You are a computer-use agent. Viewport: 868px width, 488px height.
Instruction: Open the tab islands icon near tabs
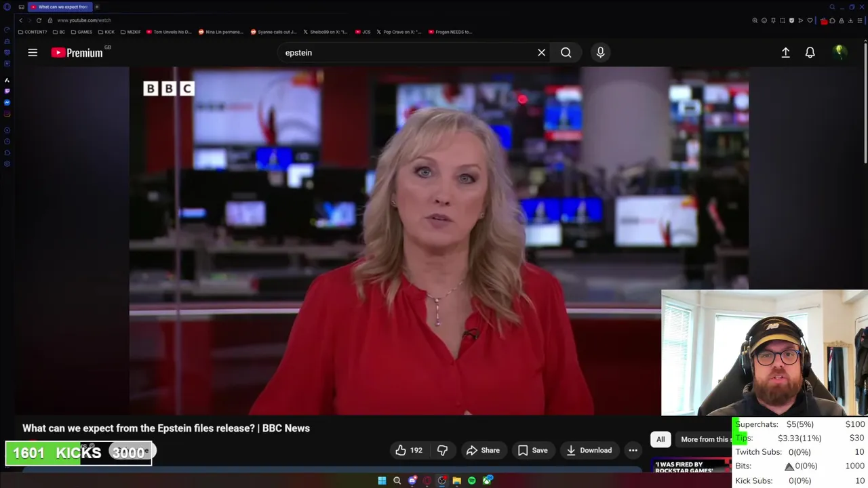22,7
